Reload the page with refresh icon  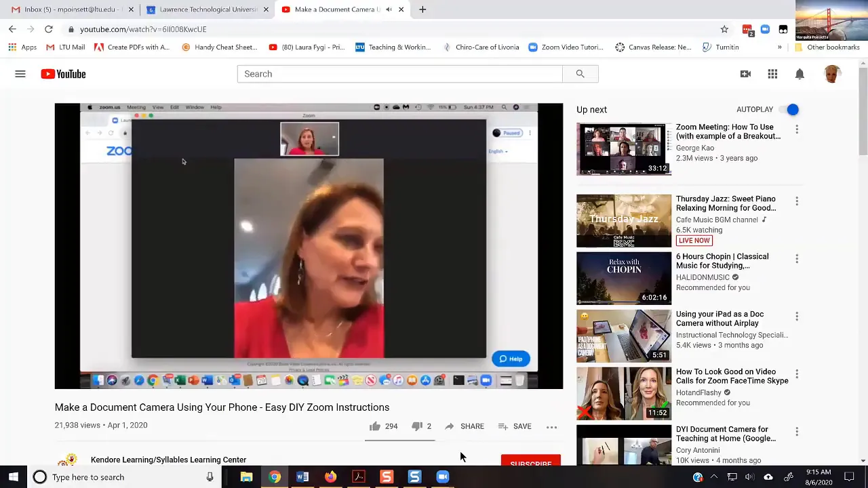click(49, 29)
